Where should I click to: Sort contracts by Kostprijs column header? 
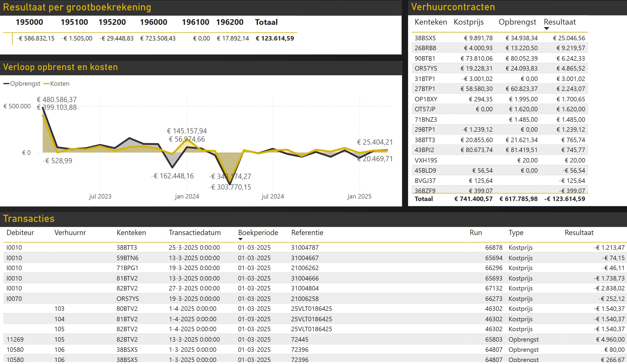[x=468, y=22]
